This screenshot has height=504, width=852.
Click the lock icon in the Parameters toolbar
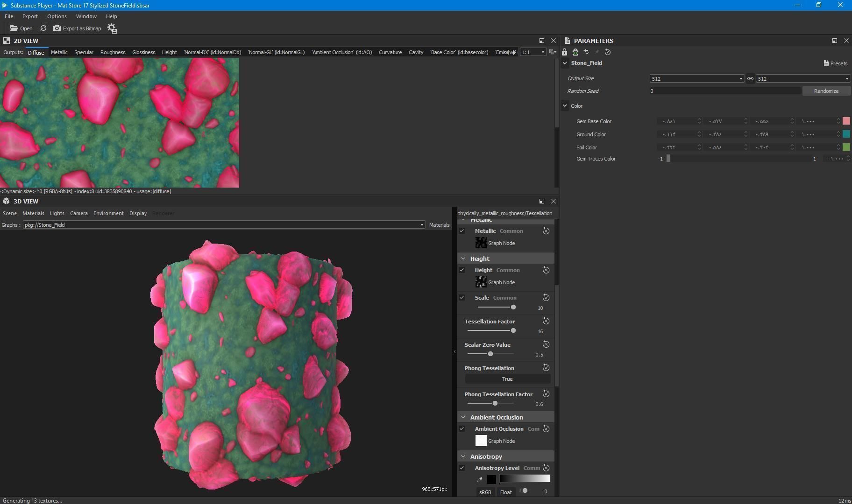click(565, 52)
